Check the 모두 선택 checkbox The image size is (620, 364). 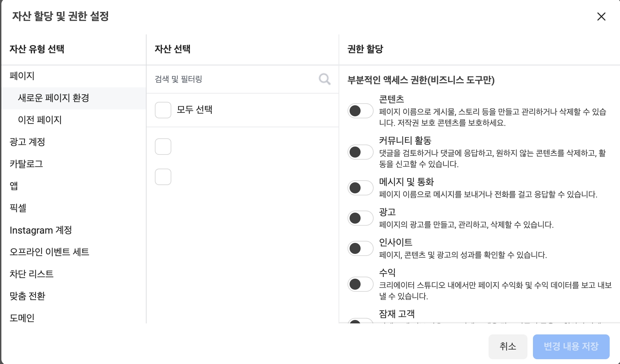pos(163,110)
